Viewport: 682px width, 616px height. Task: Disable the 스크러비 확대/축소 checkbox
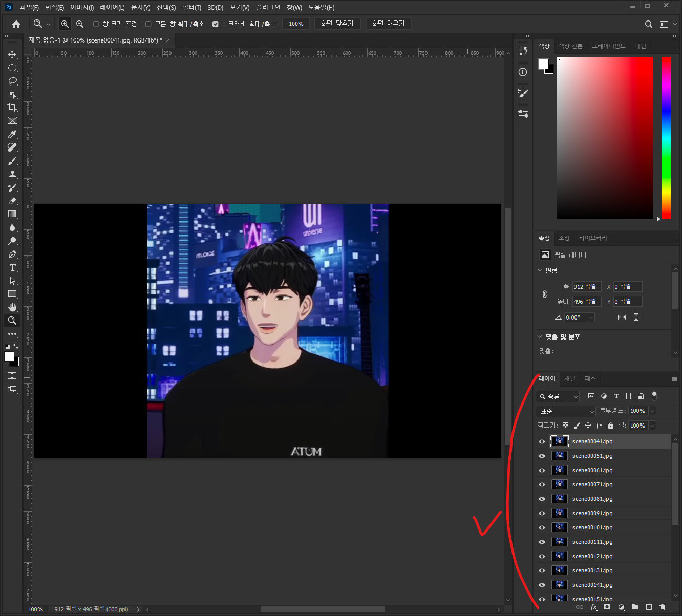pos(216,24)
